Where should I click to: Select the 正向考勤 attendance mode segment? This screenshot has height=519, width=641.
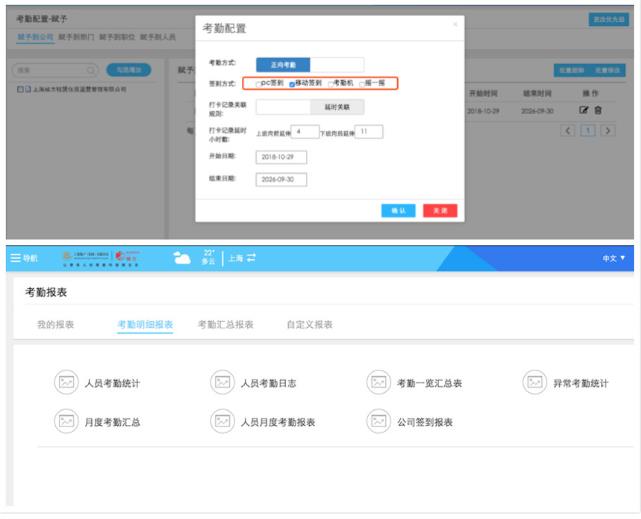(x=283, y=65)
